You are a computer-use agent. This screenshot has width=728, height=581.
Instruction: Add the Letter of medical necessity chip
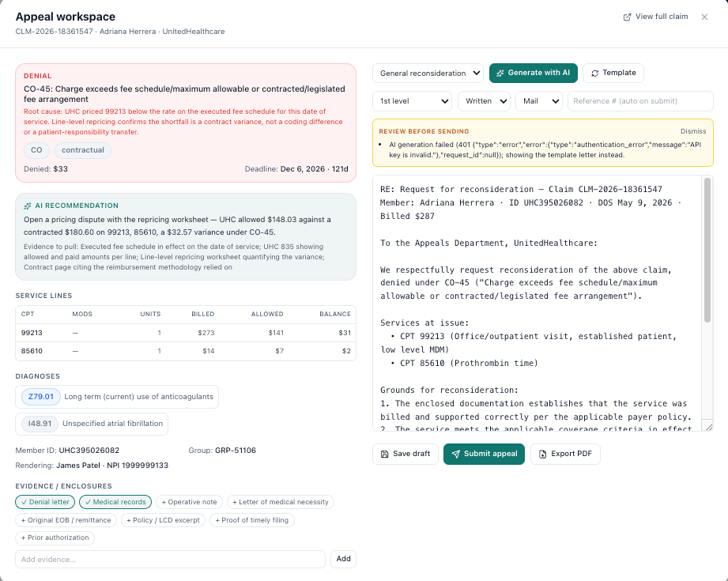click(x=281, y=502)
